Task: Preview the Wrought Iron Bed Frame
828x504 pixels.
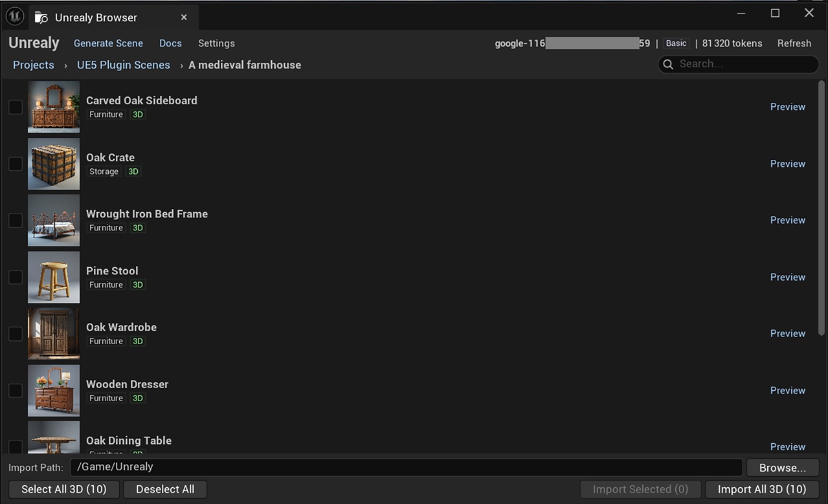Action: coord(788,220)
